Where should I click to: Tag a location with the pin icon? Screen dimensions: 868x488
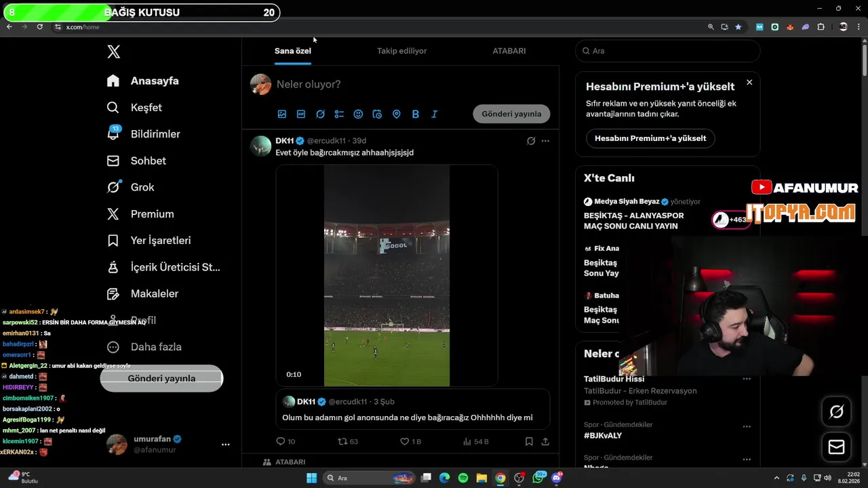(x=397, y=114)
